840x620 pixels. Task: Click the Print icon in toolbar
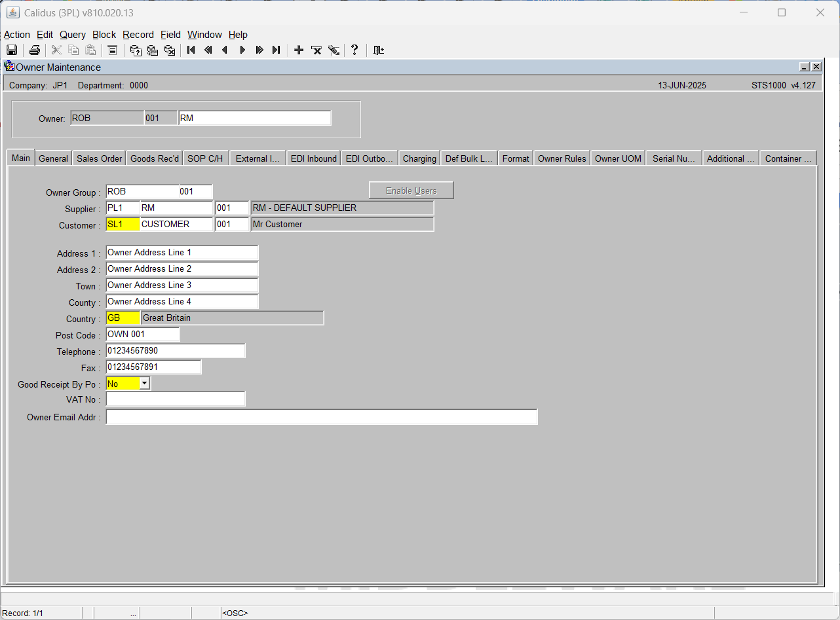[35, 50]
